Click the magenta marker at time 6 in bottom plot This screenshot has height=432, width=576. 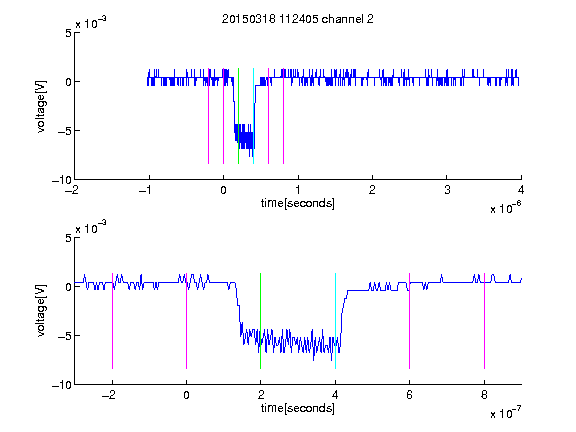pos(410,321)
